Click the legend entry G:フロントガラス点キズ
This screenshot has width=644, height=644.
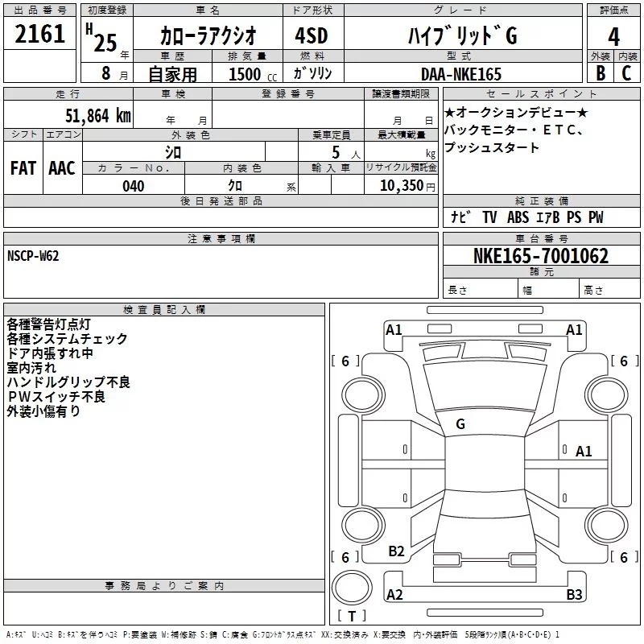click(x=285, y=634)
